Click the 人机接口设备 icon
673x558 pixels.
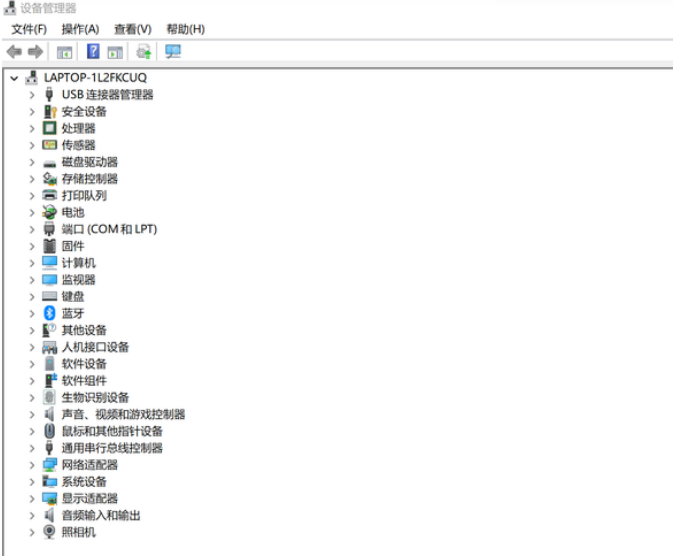pyautogui.click(x=49, y=347)
